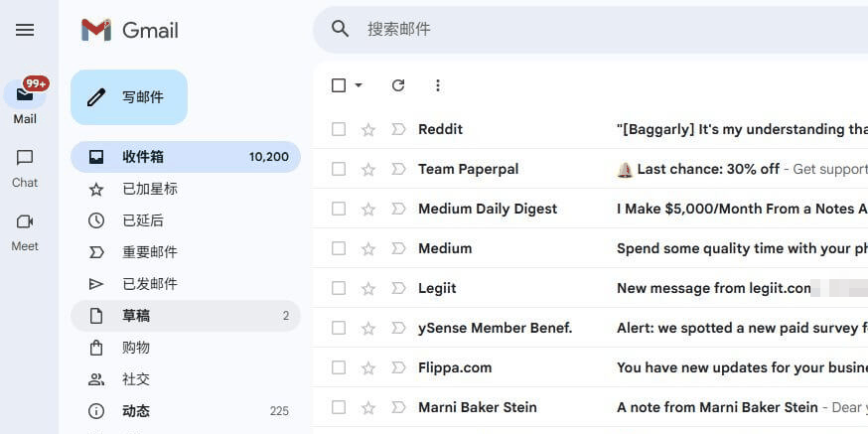
Task: Open the main hamburger menu
Action: (x=25, y=30)
